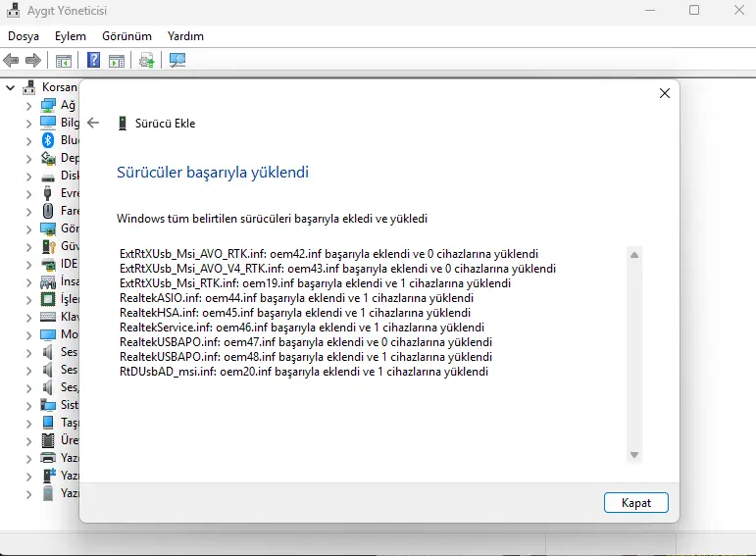Select the human interface icon beside İnsa
This screenshot has height=556, width=756.
(x=48, y=281)
